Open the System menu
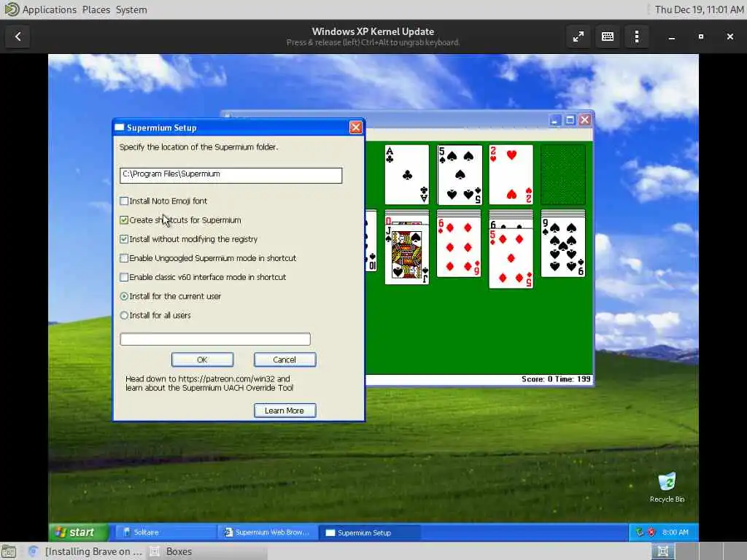The width and height of the screenshot is (747, 560). [x=131, y=9]
